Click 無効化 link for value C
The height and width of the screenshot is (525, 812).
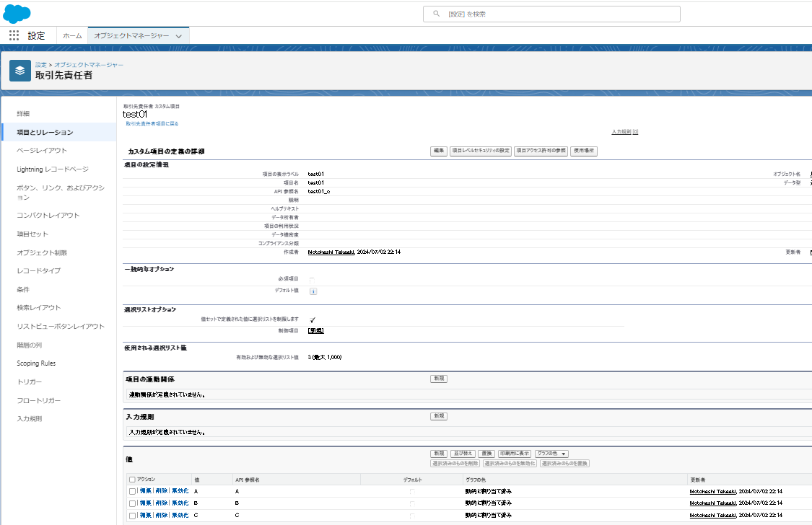pos(180,515)
